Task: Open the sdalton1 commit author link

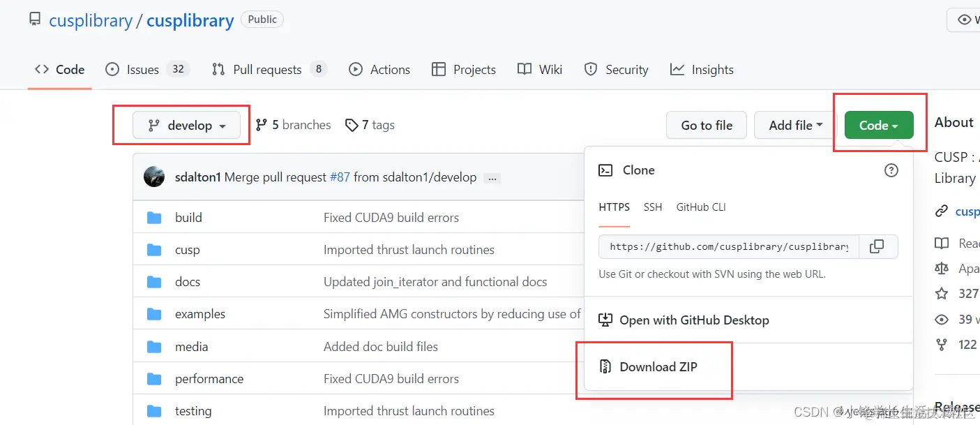Action: click(198, 177)
